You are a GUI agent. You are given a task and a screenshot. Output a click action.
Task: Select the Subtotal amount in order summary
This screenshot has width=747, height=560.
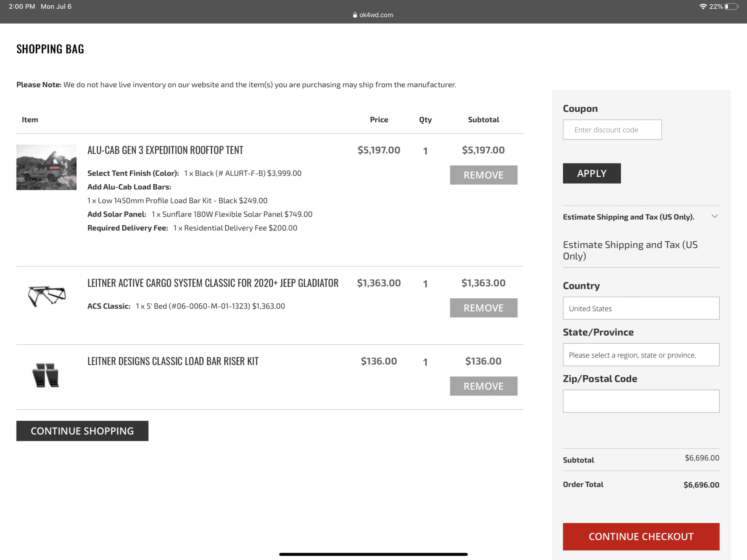coord(702,458)
